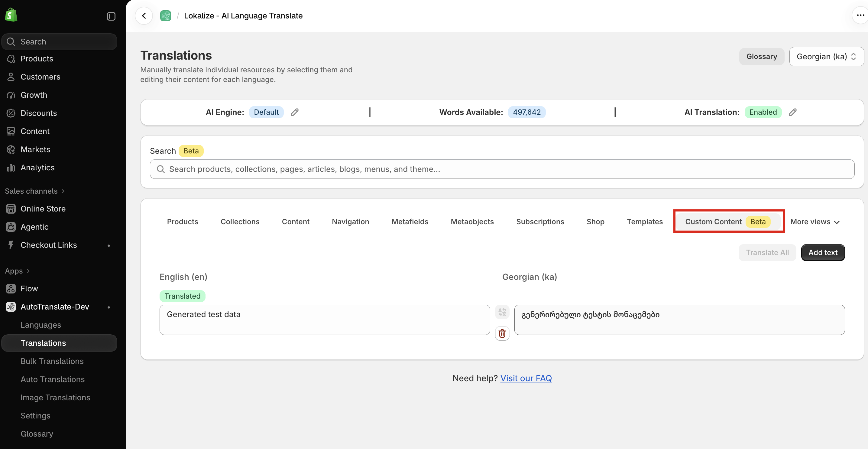
Task: Click the Default AI Engine badge
Action: (266, 112)
